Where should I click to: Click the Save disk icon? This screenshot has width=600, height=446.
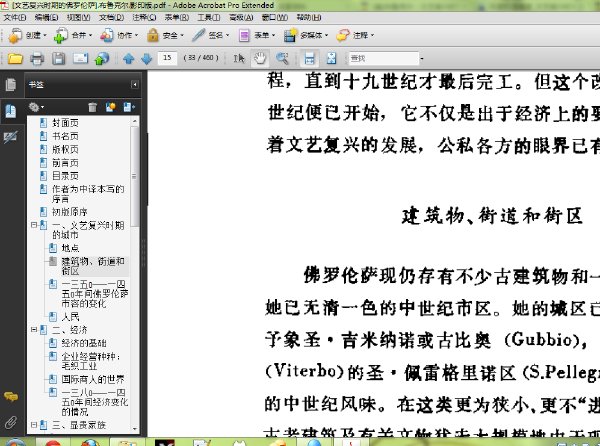click(59, 59)
